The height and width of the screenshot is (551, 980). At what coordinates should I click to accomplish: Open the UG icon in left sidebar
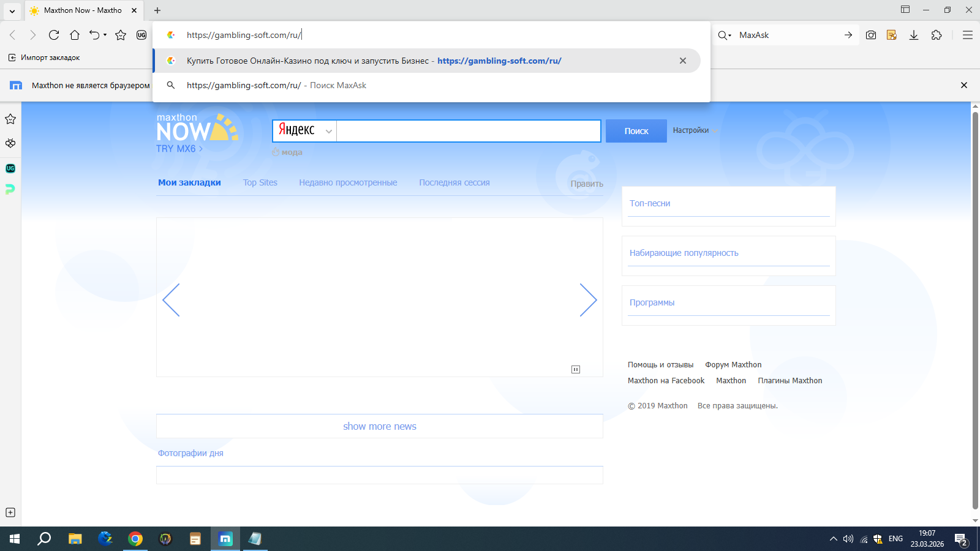pyautogui.click(x=10, y=168)
